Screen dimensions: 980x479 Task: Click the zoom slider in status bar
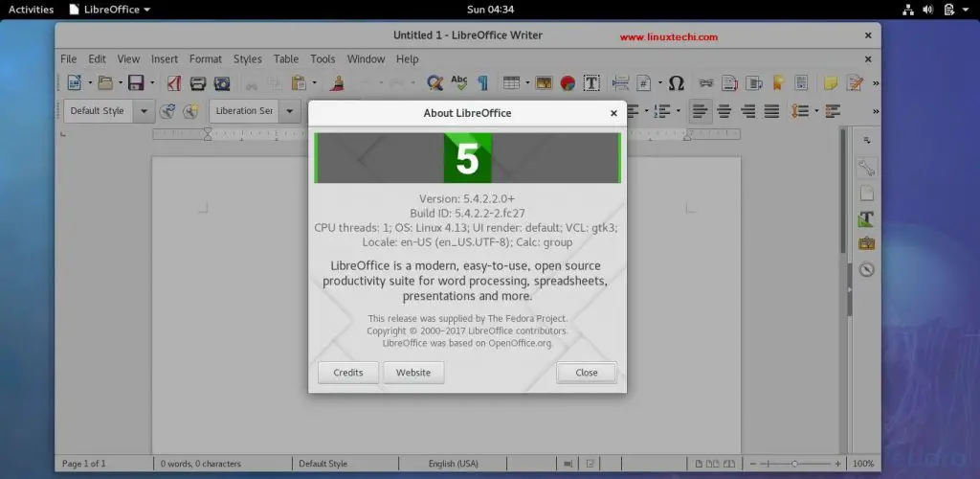coord(794,464)
